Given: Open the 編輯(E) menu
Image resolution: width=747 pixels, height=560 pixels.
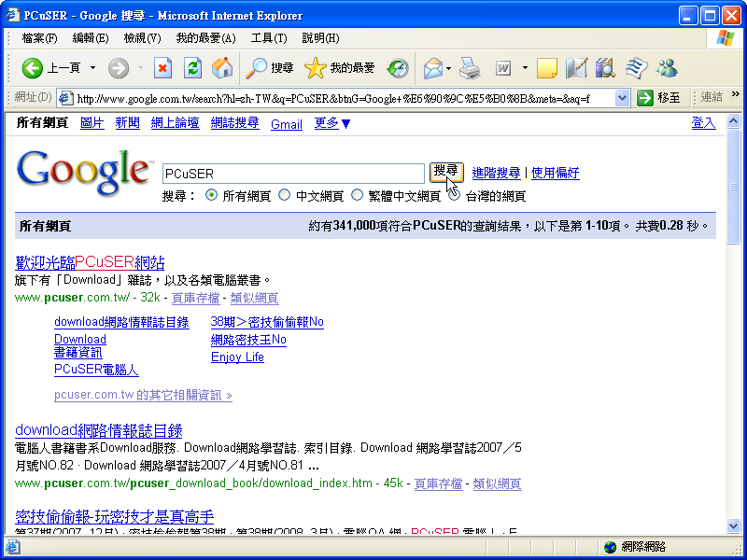Looking at the screenshot, I should [91, 38].
